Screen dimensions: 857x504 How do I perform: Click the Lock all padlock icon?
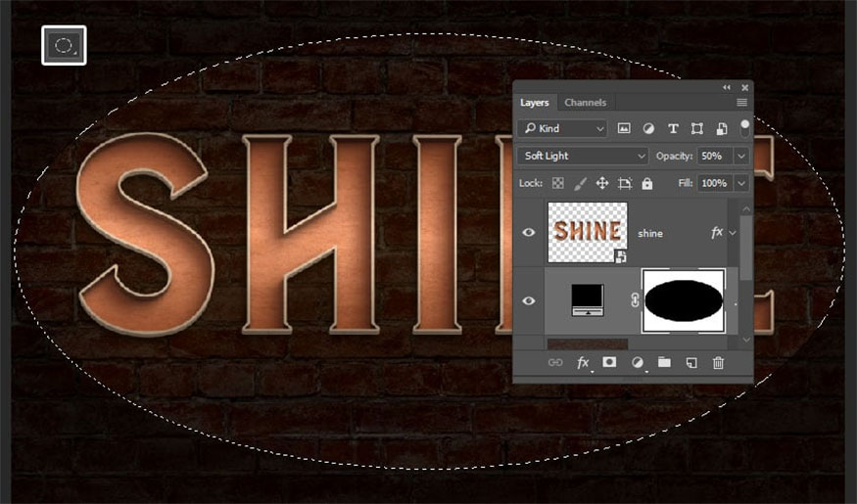pos(647,183)
